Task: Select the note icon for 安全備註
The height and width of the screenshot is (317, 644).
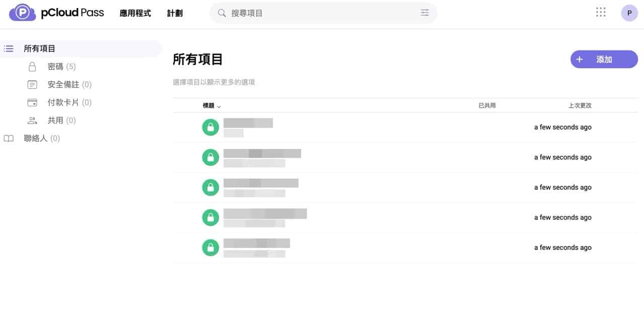Action: click(x=32, y=85)
